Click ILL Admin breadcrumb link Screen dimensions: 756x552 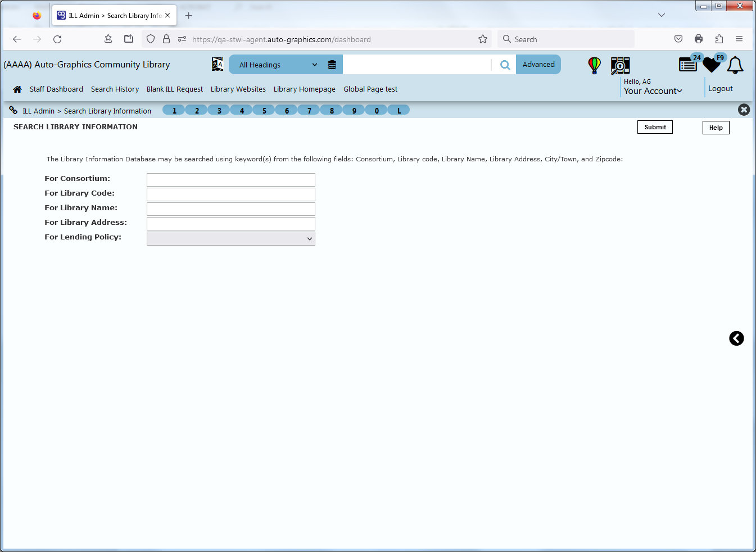(x=38, y=111)
